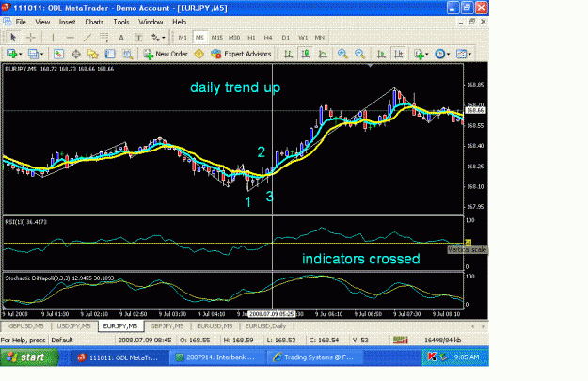Choose the vertical line drawing tool
588x381 pixels.
(53, 37)
